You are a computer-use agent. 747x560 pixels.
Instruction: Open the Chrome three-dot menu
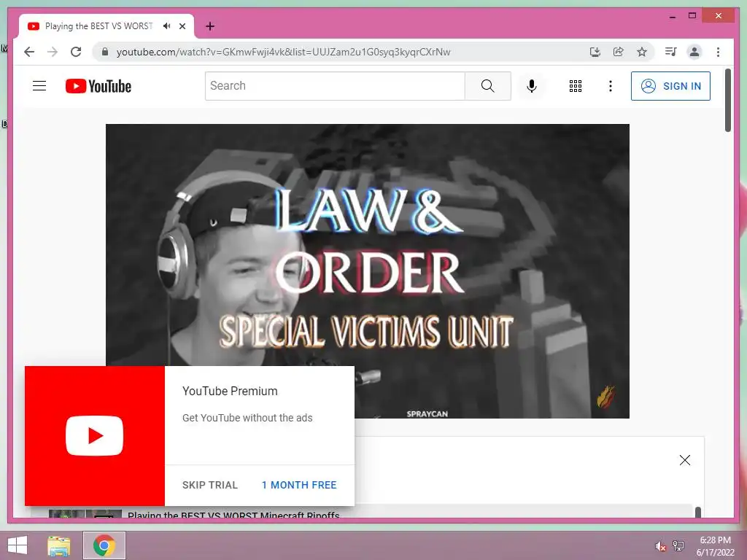[x=718, y=52]
